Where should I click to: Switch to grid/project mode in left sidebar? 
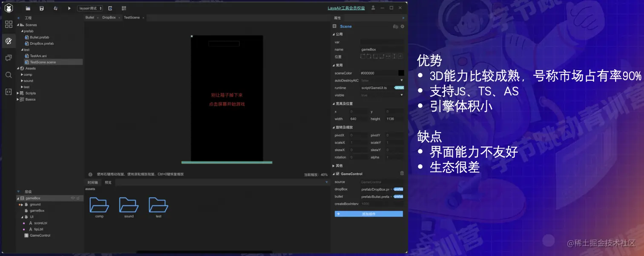pos(9,24)
